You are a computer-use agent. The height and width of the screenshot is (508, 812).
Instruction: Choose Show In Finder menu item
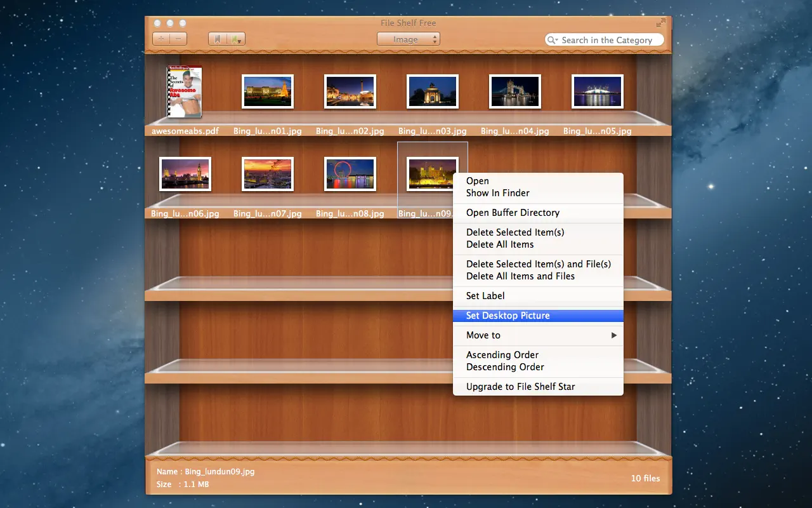497,193
